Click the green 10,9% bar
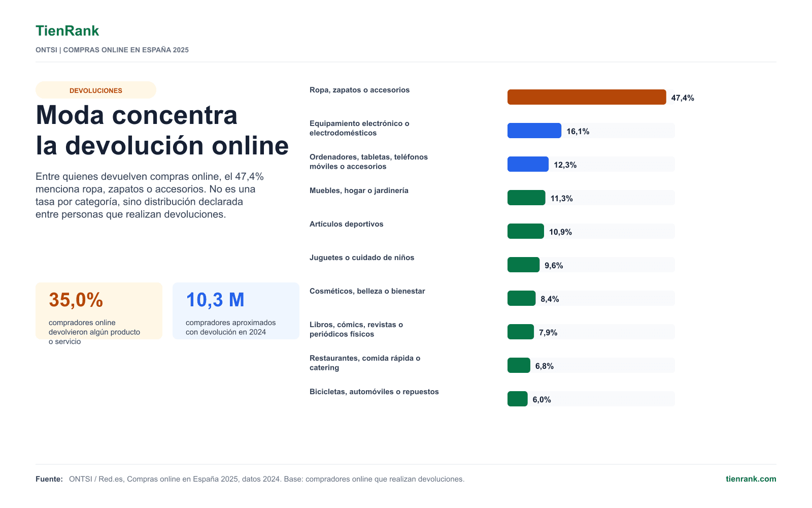Viewport: 812px width, 508px height. click(x=526, y=231)
